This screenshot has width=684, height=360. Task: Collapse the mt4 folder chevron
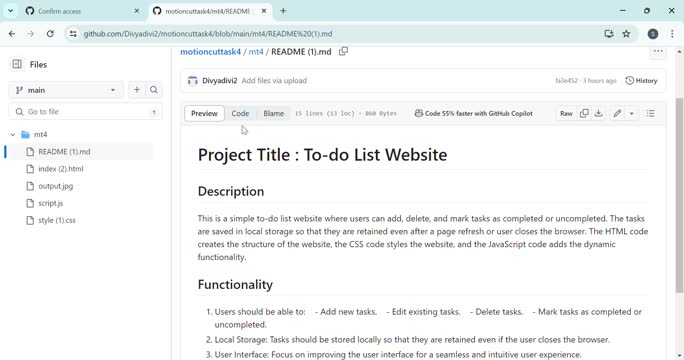tap(13, 134)
